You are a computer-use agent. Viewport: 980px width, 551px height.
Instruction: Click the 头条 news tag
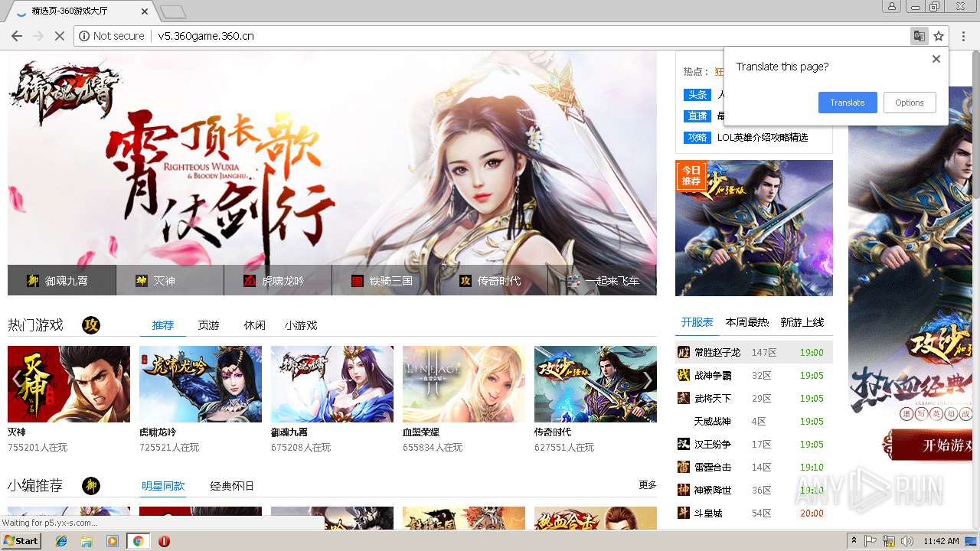click(697, 95)
